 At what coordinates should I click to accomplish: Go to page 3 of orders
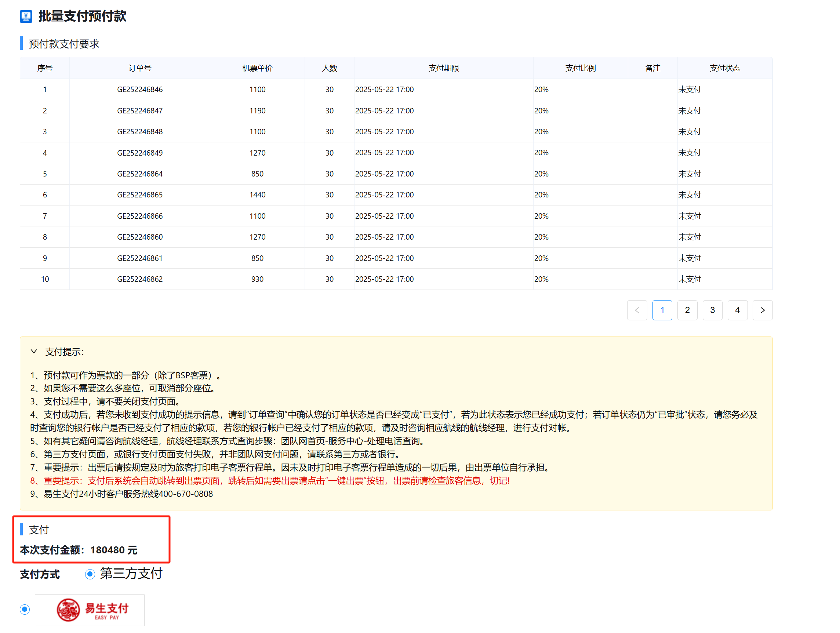pos(712,310)
